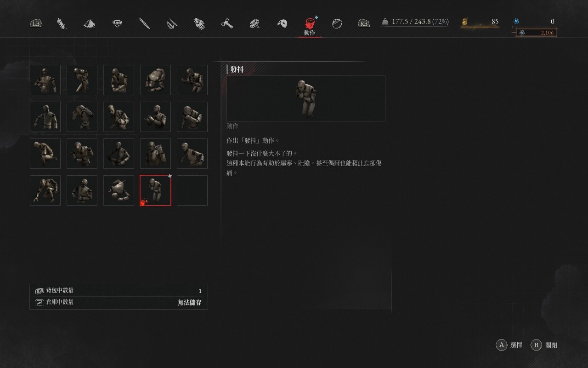Click the 動作 gestures tab
Image resolution: width=588 pixels, height=368 pixels.
tap(310, 26)
